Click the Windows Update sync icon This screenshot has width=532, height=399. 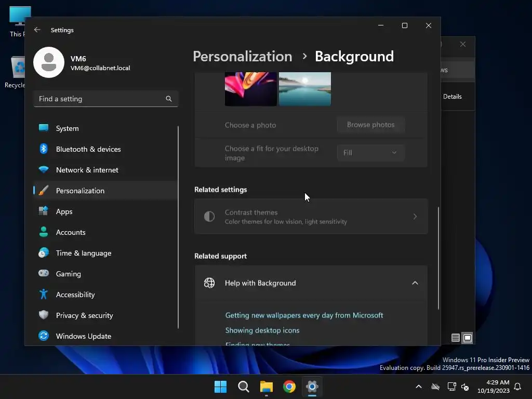[44, 336]
